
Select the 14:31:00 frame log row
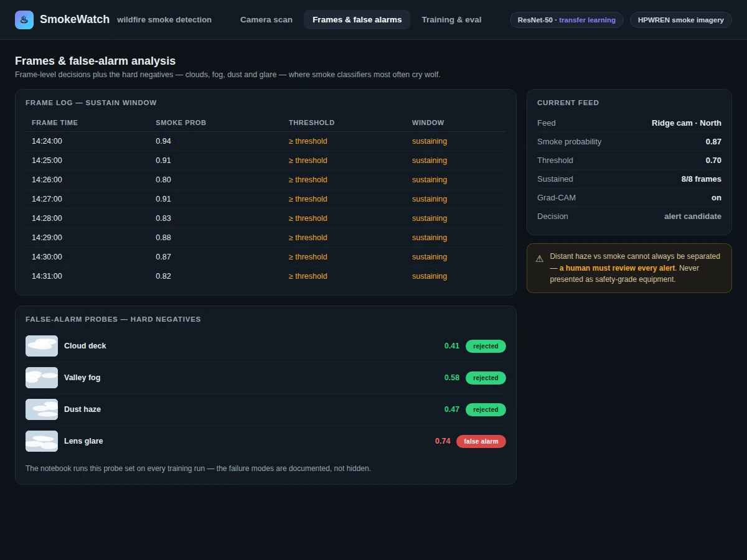coord(266,276)
